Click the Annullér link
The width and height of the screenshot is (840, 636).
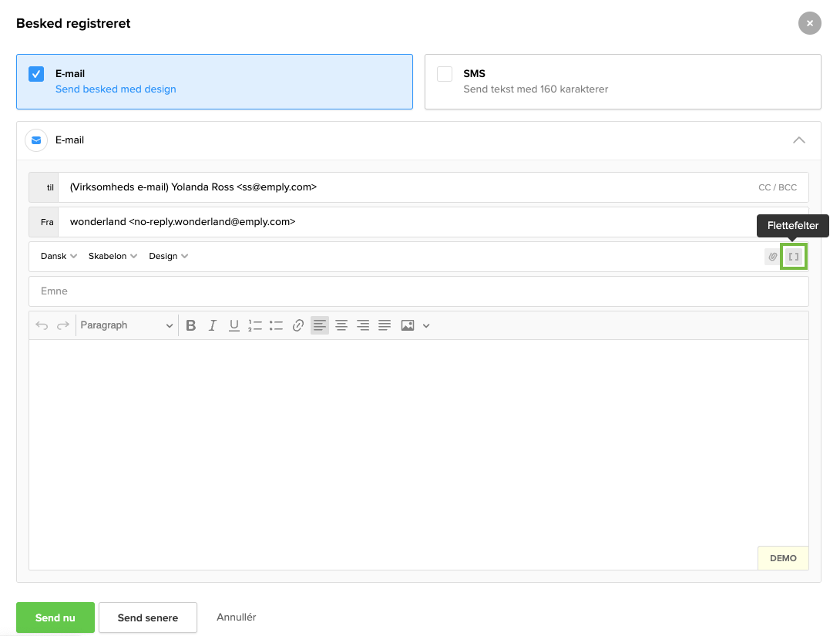click(x=237, y=617)
